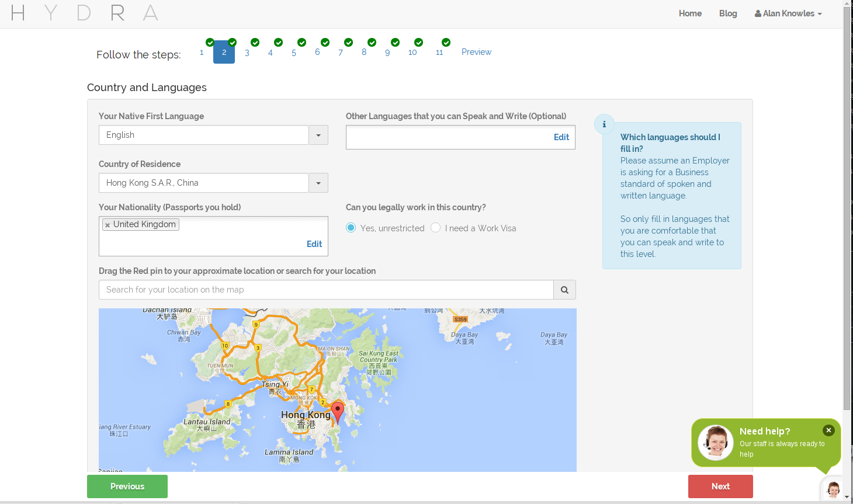Open the Country of Residence dropdown arrow
Viewport: 853px width, 504px height.
[318, 183]
